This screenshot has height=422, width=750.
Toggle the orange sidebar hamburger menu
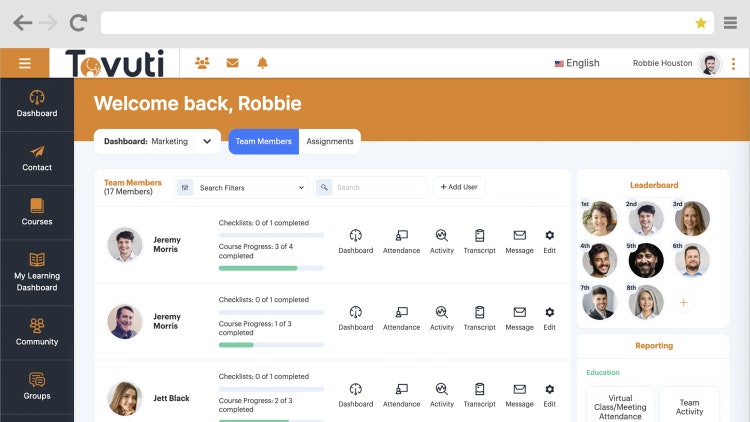(x=24, y=63)
